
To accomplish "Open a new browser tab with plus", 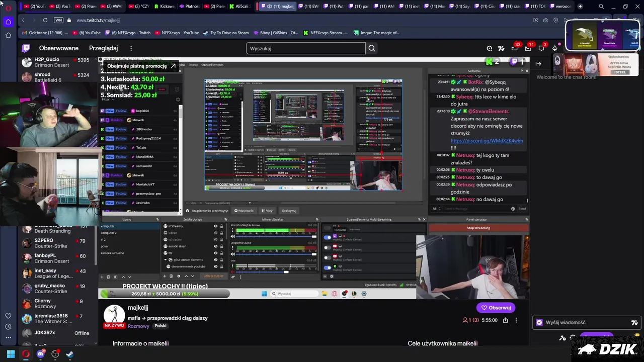I will click(x=580, y=7).
